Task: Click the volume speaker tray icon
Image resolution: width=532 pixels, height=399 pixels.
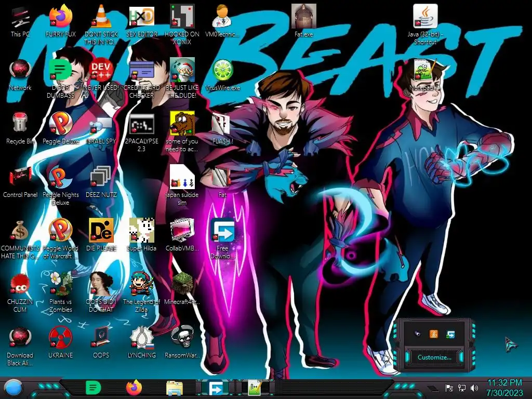Action: point(474,388)
